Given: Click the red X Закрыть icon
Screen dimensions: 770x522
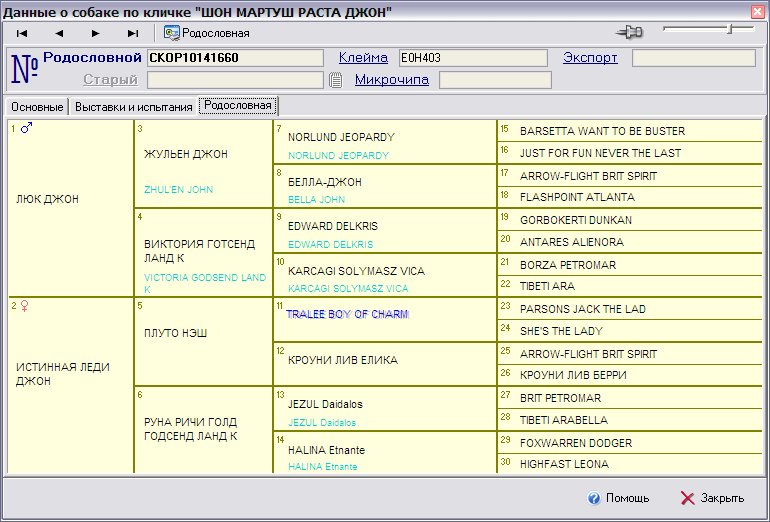Looking at the screenshot, I should point(687,498).
